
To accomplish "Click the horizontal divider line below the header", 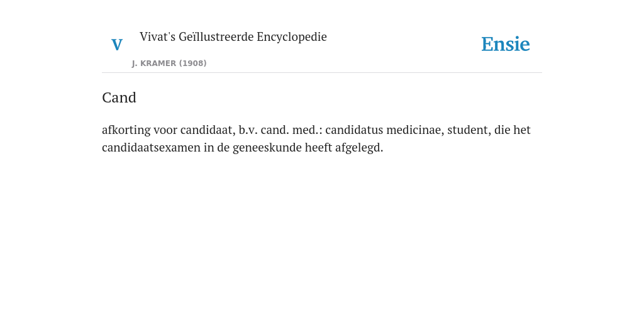I will 322,73.
